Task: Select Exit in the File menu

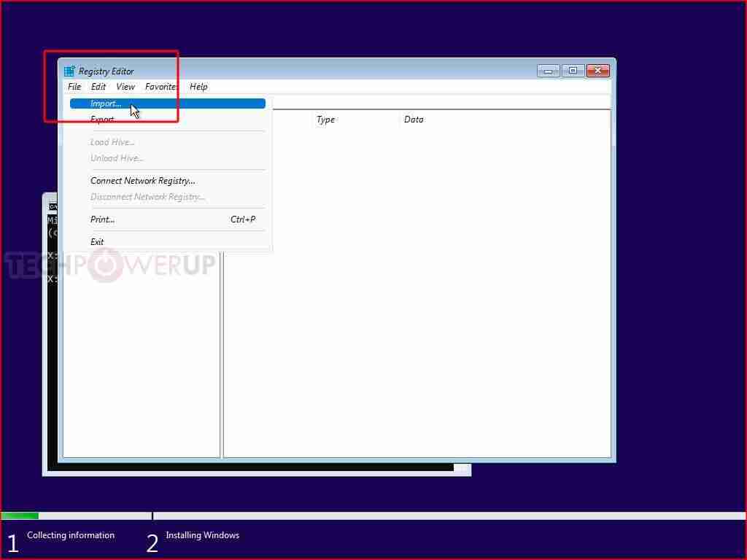Action: coord(97,241)
